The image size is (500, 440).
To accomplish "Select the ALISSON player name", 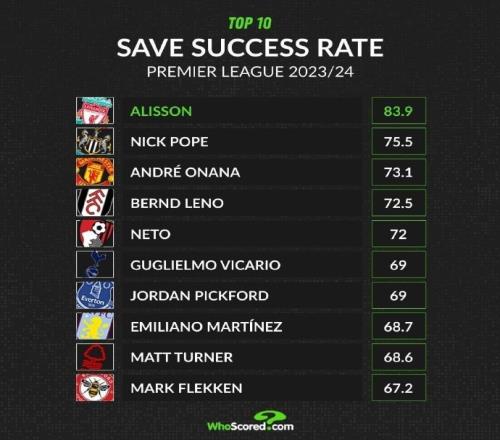I will tap(161, 111).
